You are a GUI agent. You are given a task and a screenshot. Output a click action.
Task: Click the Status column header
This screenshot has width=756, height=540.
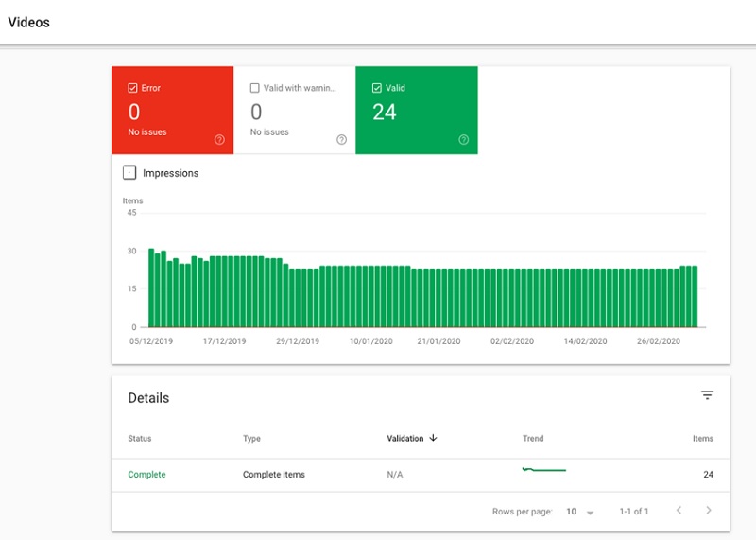(140, 438)
